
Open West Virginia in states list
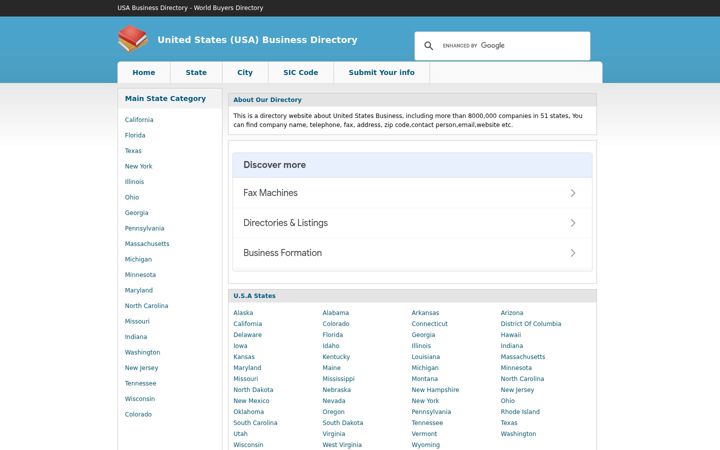click(342, 445)
